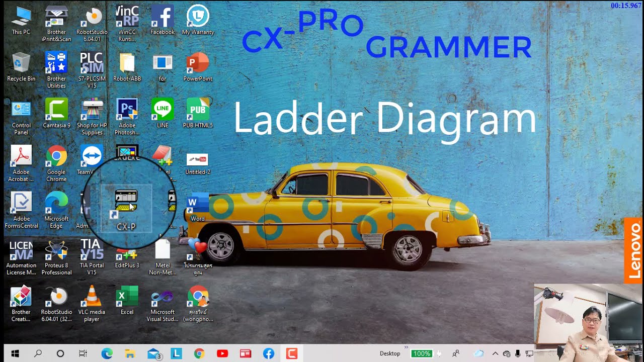Open S7-PLCSIM V15 shortcut

pyautogui.click(x=92, y=70)
